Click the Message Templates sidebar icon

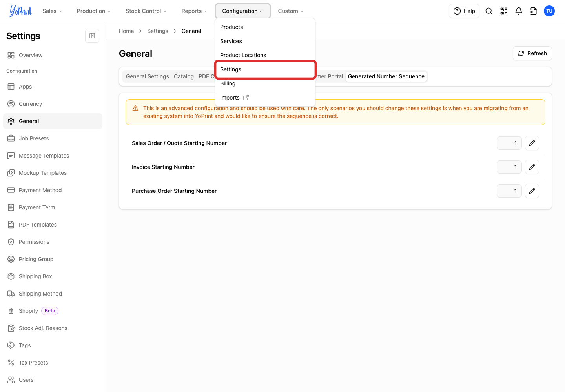tap(11, 156)
